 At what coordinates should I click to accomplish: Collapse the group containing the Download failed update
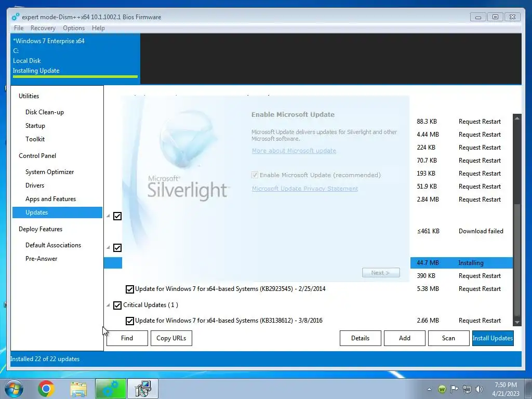tap(108, 216)
